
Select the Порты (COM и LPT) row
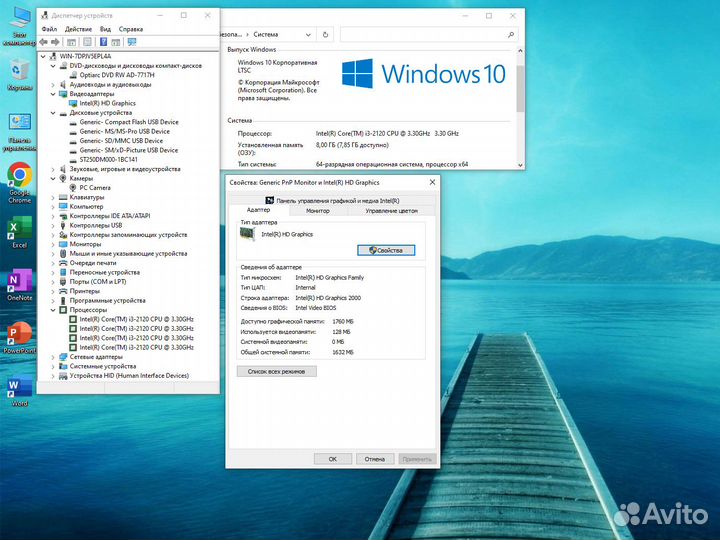point(97,282)
